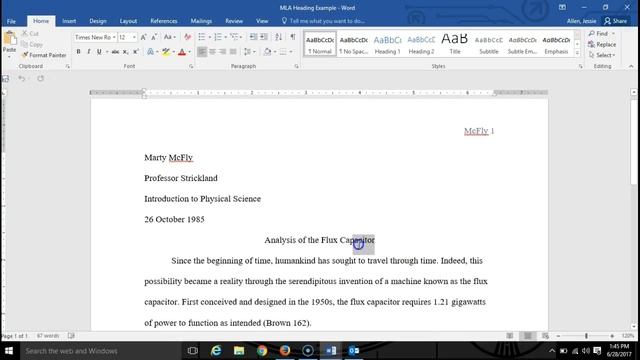Expand the Styles gallery

click(577, 52)
